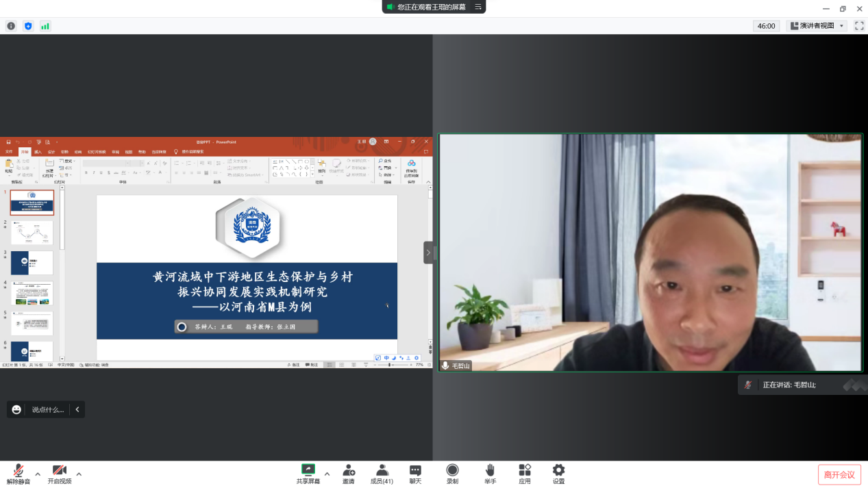Click the meeting info icon
Image resolution: width=868 pixels, height=488 pixels.
coord(11,26)
